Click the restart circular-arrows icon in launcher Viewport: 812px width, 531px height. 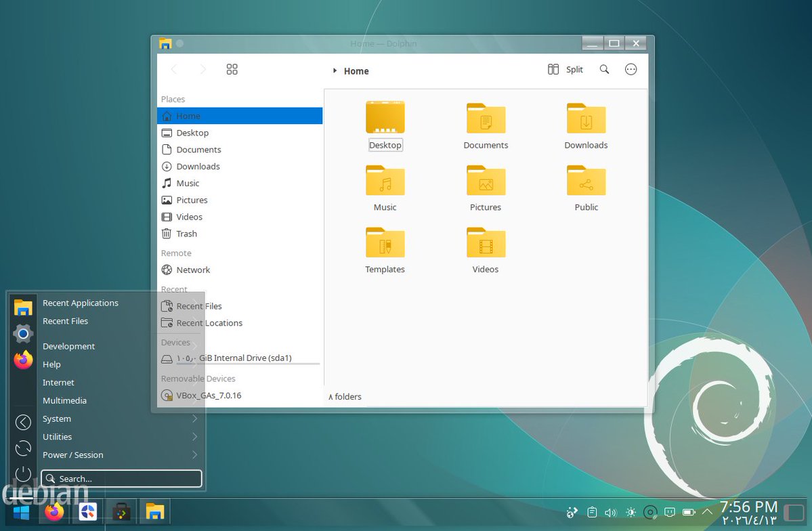[x=23, y=448]
